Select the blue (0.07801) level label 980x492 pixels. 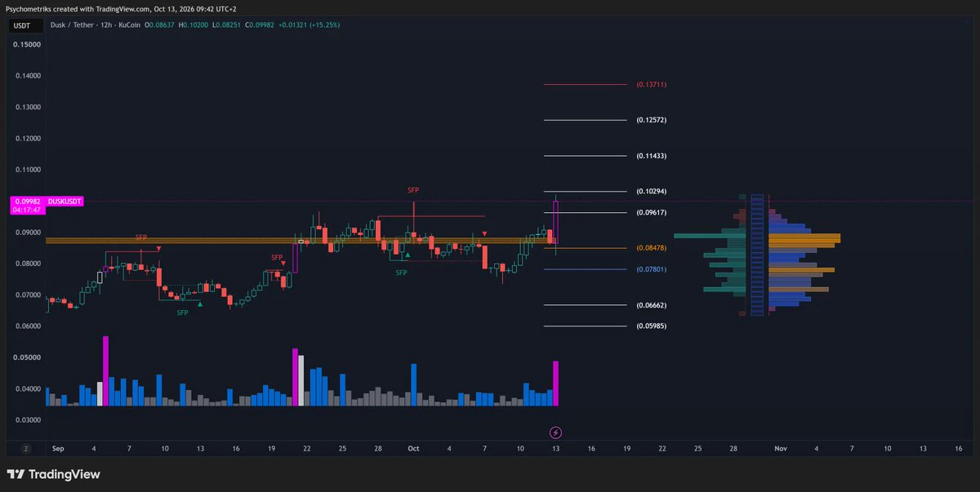(651, 269)
